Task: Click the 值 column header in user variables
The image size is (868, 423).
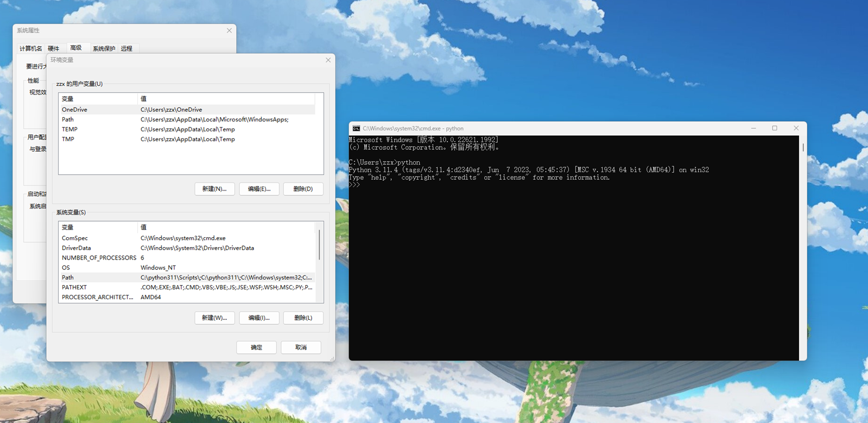Action: tap(226, 99)
